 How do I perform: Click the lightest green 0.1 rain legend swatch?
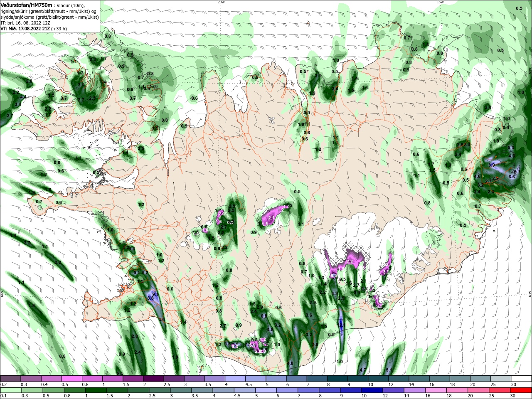click(10, 390)
